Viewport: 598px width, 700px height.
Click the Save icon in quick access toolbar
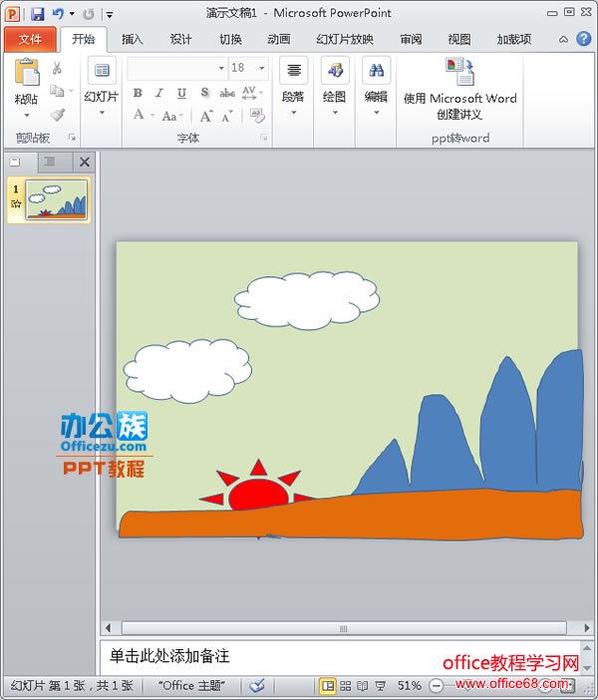click(x=37, y=14)
